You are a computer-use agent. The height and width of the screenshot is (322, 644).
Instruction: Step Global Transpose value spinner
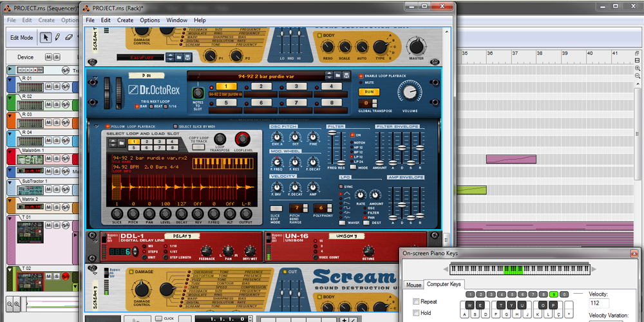click(x=375, y=103)
